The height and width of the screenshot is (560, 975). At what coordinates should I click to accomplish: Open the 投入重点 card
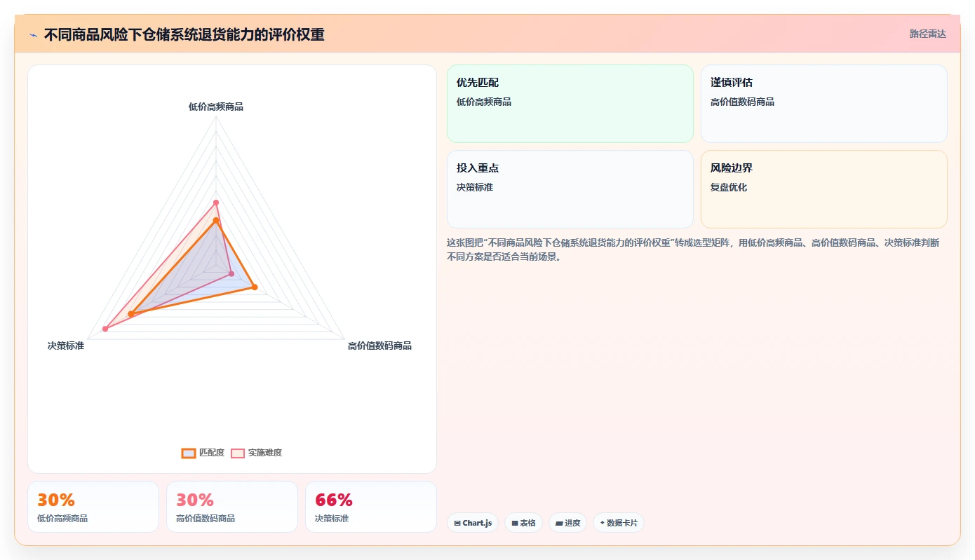tap(570, 189)
